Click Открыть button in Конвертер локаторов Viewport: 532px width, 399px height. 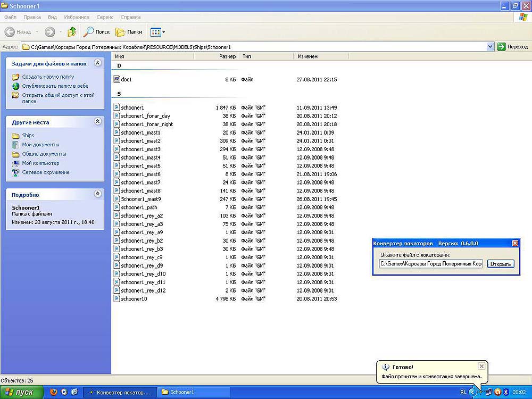point(501,264)
